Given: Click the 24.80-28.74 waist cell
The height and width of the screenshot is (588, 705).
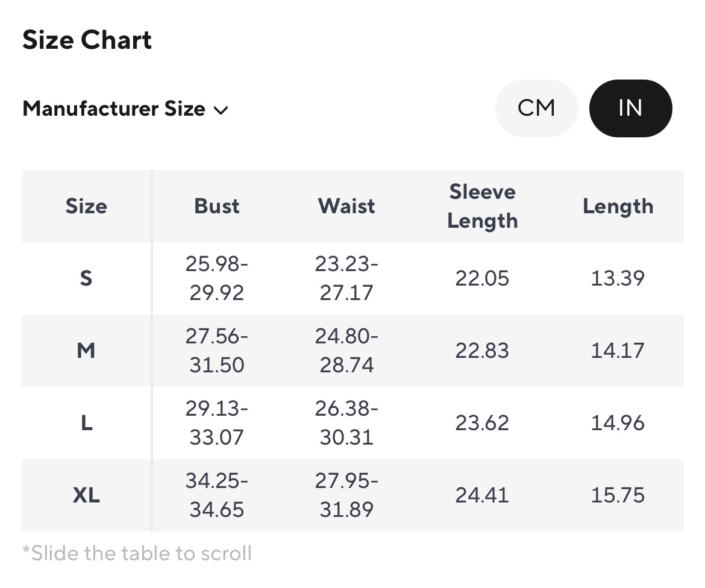Looking at the screenshot, I should coord(346,351).
